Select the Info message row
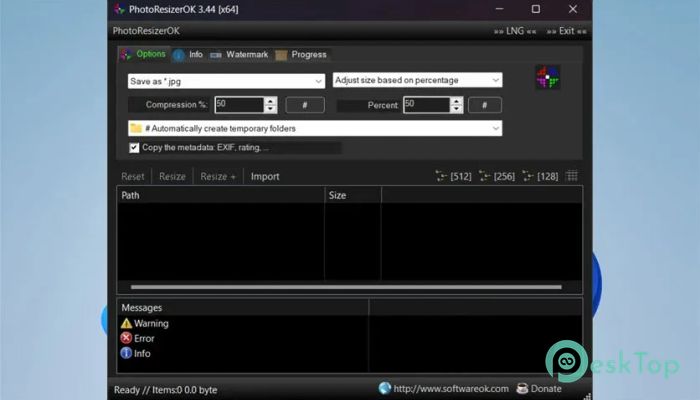The image size is (700, 400). coord(136,353)
